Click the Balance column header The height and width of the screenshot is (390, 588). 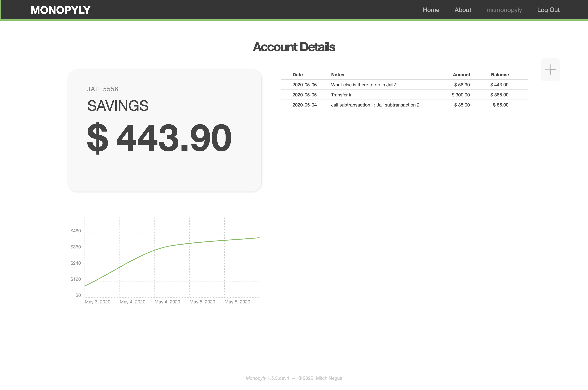point(500,75)
